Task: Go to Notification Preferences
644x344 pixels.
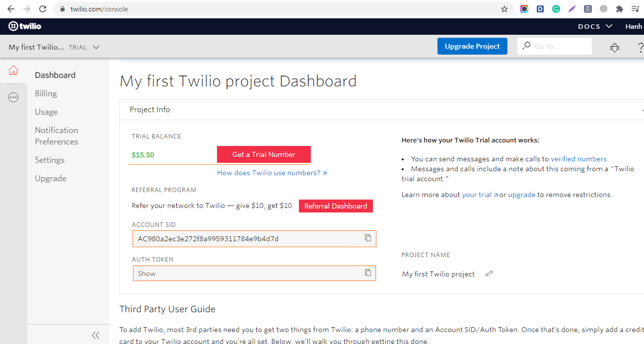Action: tap(56, 136)
